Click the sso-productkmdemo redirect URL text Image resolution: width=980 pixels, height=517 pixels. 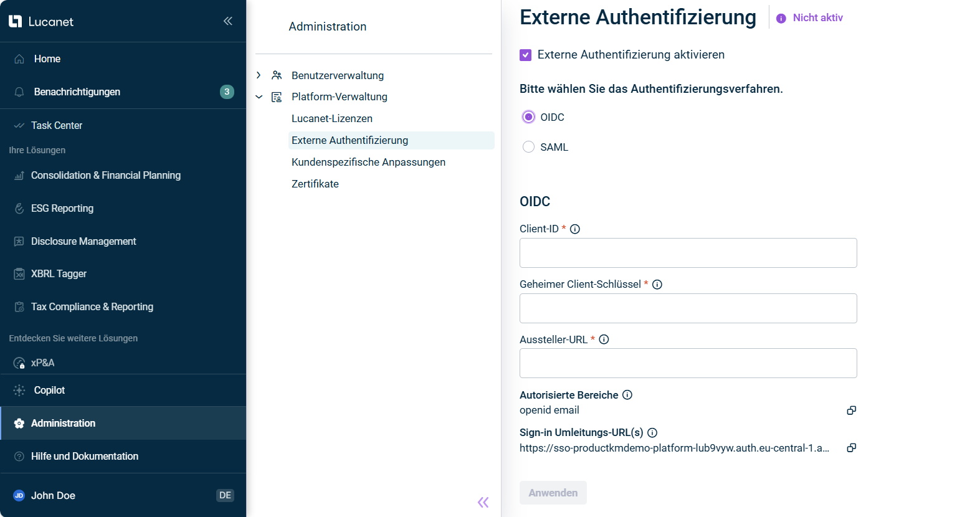tap(675, 448)
